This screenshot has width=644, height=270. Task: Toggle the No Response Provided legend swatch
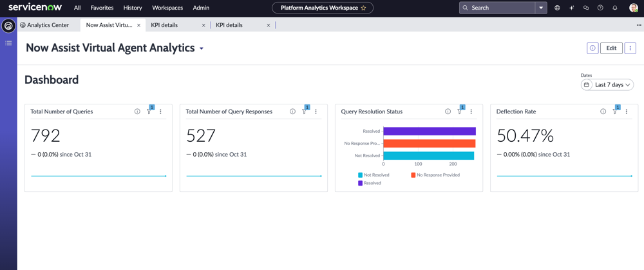tap(413, 175)
